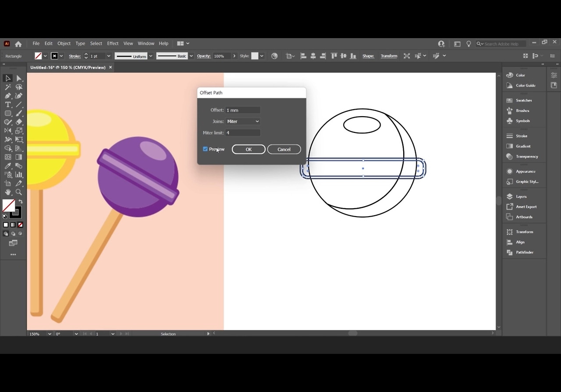Screen dimensions: 561x392
Task: Expand the Opacity slider arrow
Action: click(234, 56)
